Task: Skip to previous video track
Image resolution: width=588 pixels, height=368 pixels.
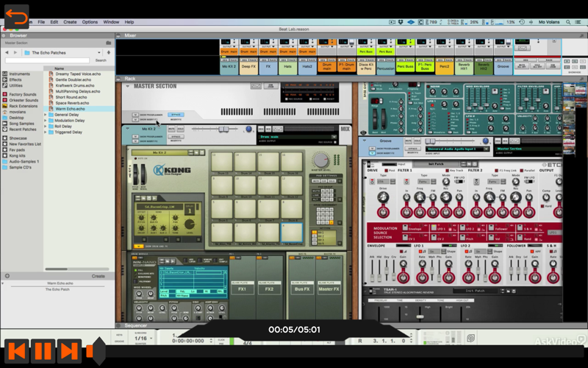Action: [x=16, y=351]
